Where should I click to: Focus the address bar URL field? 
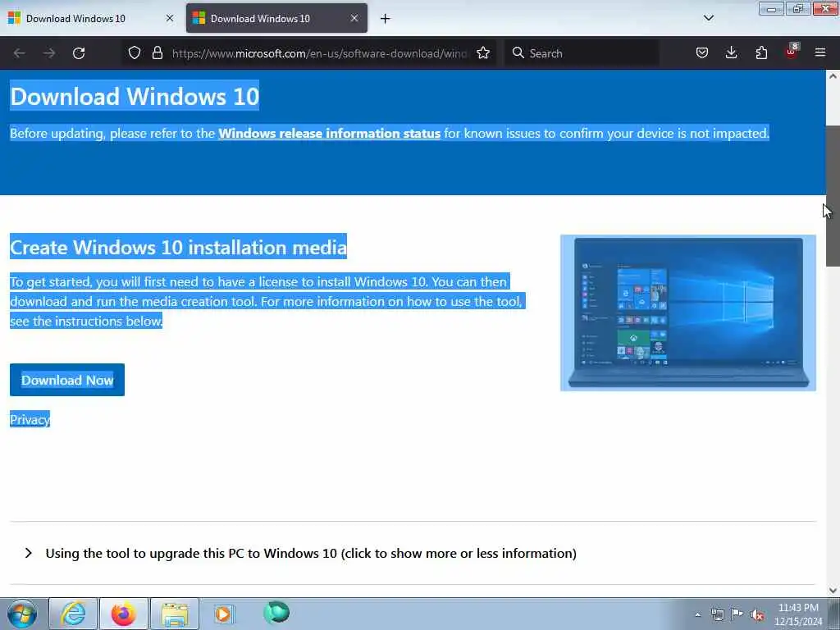pos(319,53)
